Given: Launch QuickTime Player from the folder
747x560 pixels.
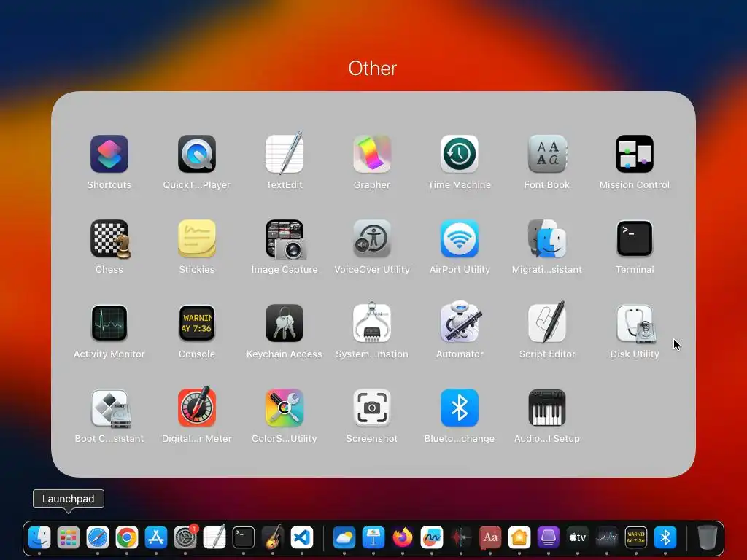Looking at the screenshot, I should [197, 154].
